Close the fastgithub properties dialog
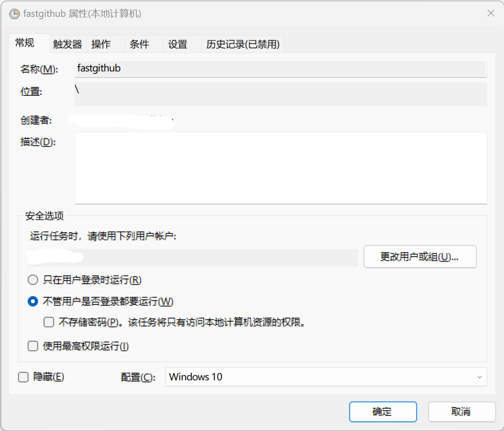This screenshot has height=431, width=504. [x=491, y=13]
